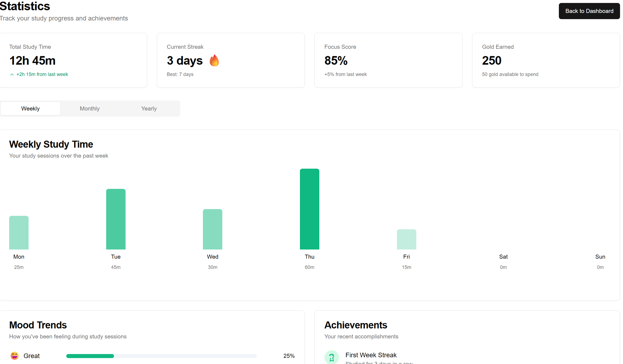Select the Current Streak card

[231, 60]
